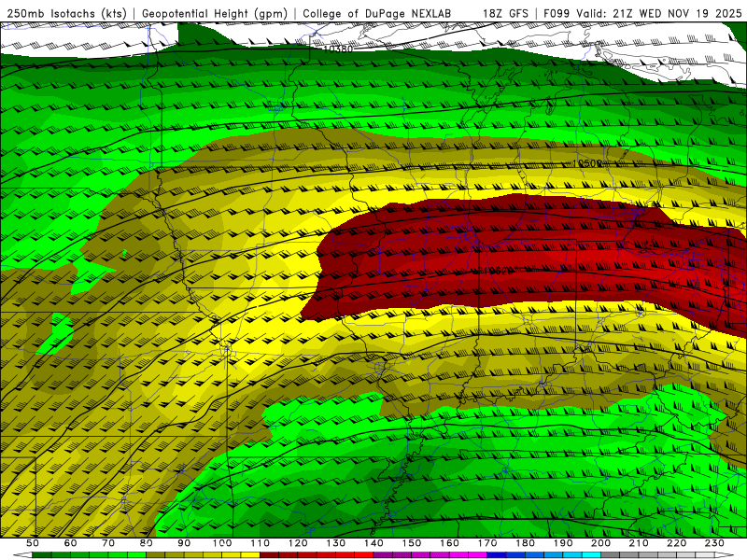Click the 220 value on the color scale
The width and height of the screenshot is (747, 560).
point(677,543)
